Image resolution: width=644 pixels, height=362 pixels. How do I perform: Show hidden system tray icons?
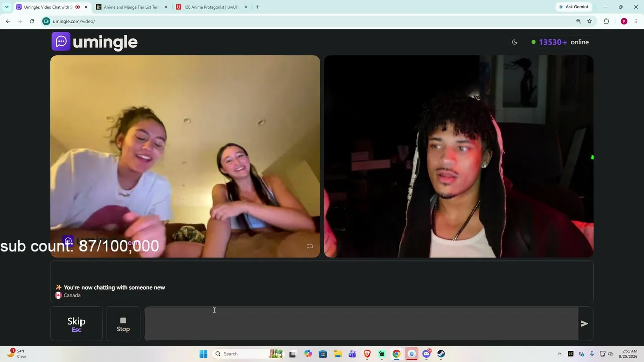pos(559,354)
